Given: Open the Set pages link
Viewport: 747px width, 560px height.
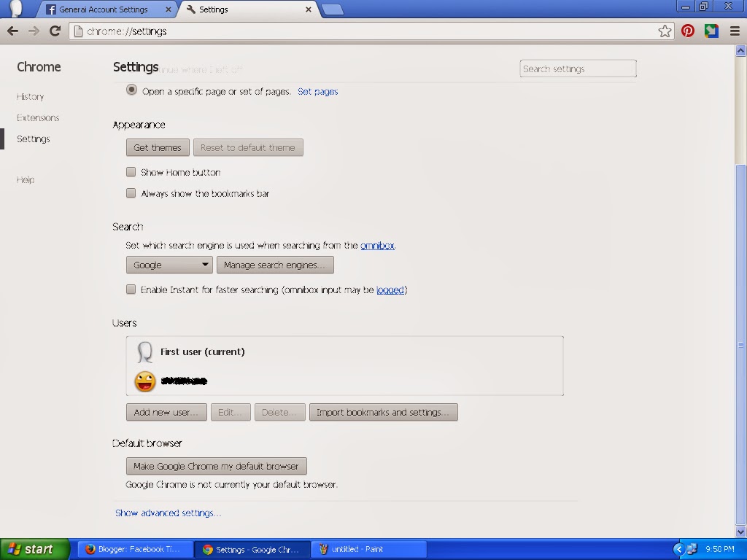Looking at the screenshot, I should point(318,91).
